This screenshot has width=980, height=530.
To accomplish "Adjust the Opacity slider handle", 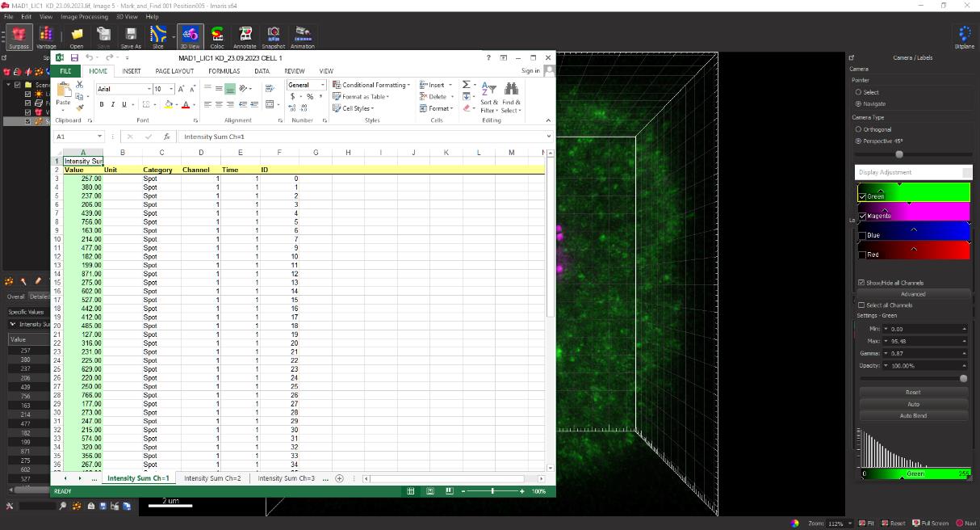I will point(963,378).
